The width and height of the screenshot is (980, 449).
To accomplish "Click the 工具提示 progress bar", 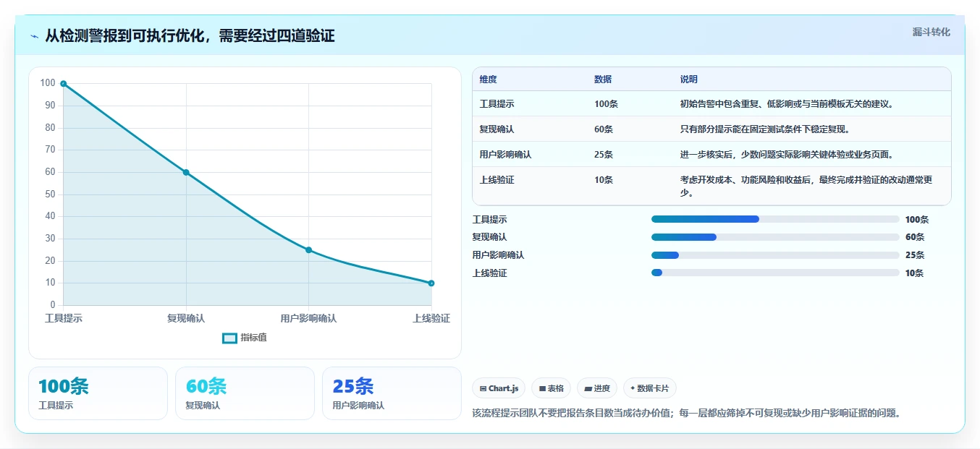I will [775, 219].
